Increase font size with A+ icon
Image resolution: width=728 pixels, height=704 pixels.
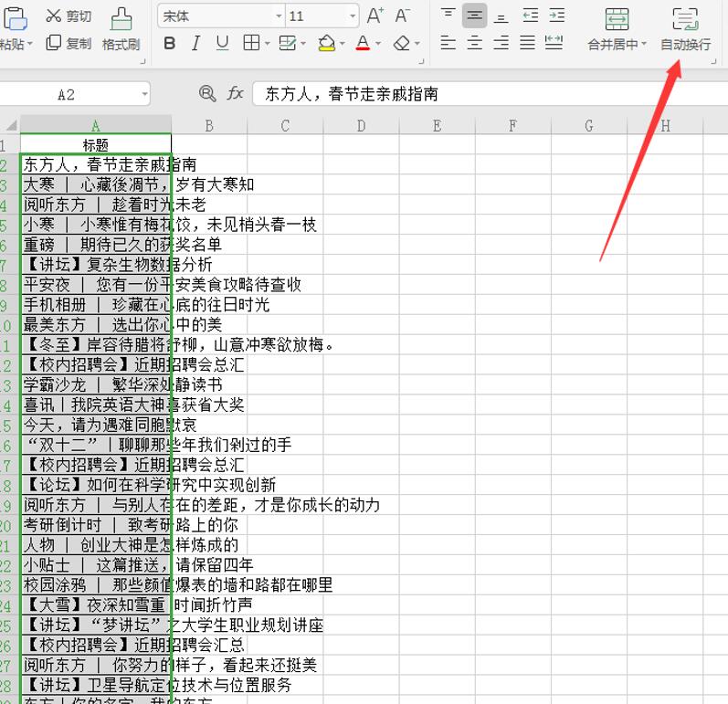[375, 16]
